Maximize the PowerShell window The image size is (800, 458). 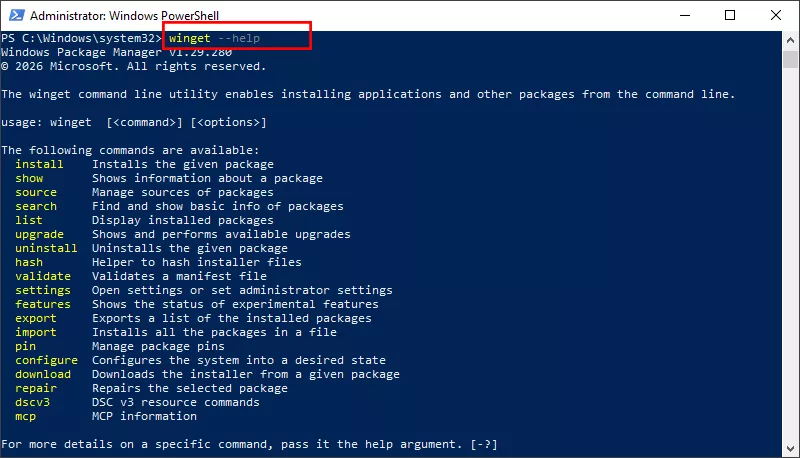coord(730,15)
